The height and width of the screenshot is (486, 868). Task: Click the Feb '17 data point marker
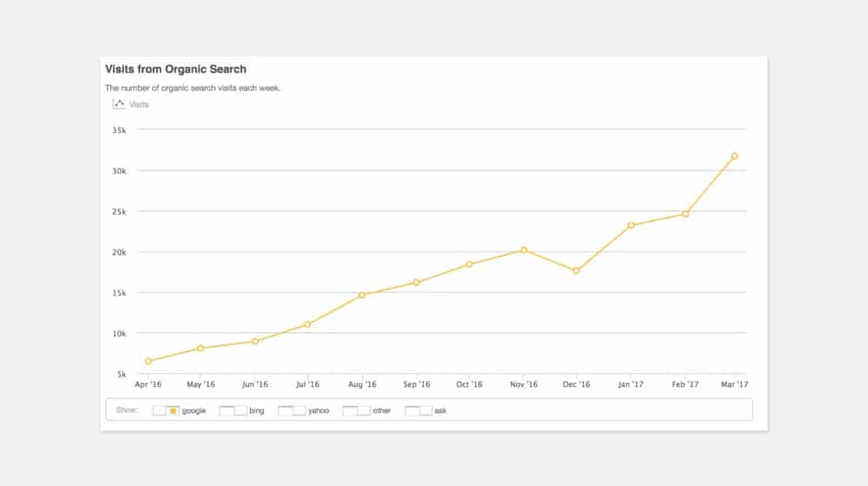pos(685,213)
